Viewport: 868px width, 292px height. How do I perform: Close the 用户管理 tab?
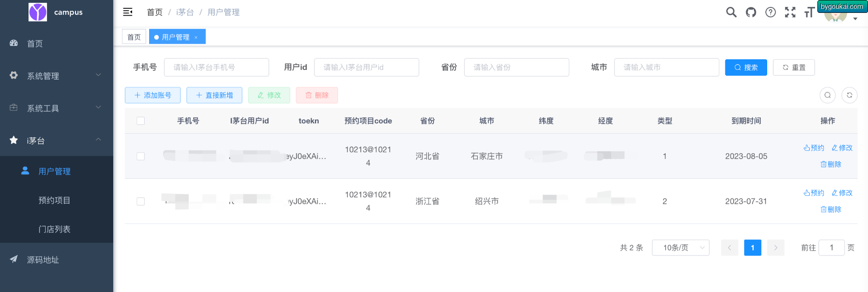click(x=196, y=37)
